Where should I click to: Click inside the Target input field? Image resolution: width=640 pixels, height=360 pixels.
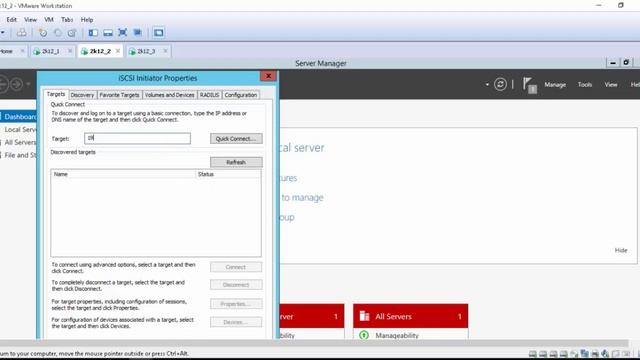coord(138,138)
